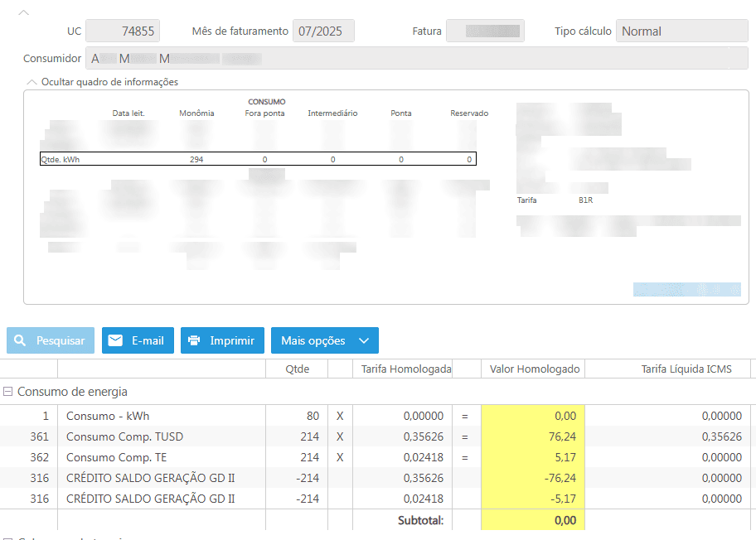The height and width of the screenshot is (540, 756).
Task: Click the 'Qtde. kWh' row label
Action: pyautogui.click(x=61, y=160)
